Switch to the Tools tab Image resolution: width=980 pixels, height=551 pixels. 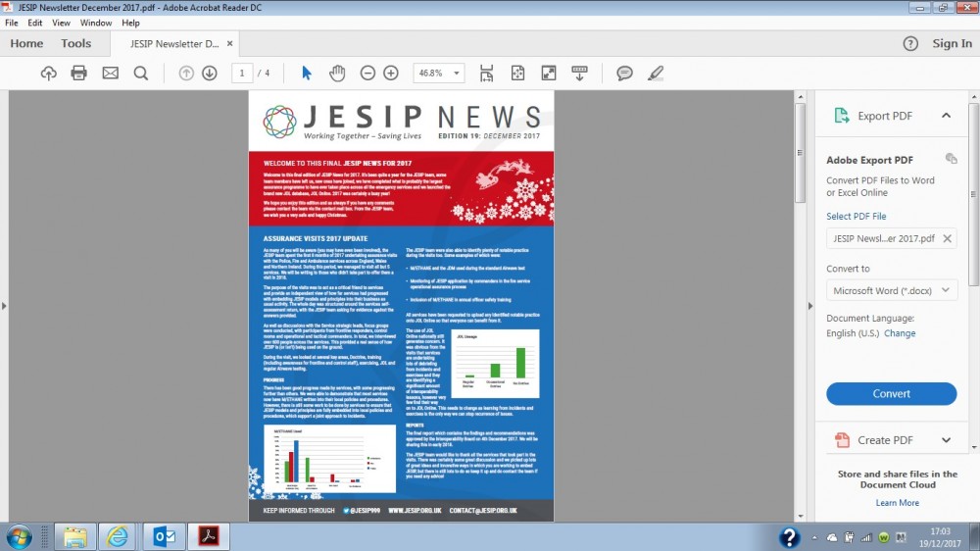75,44
